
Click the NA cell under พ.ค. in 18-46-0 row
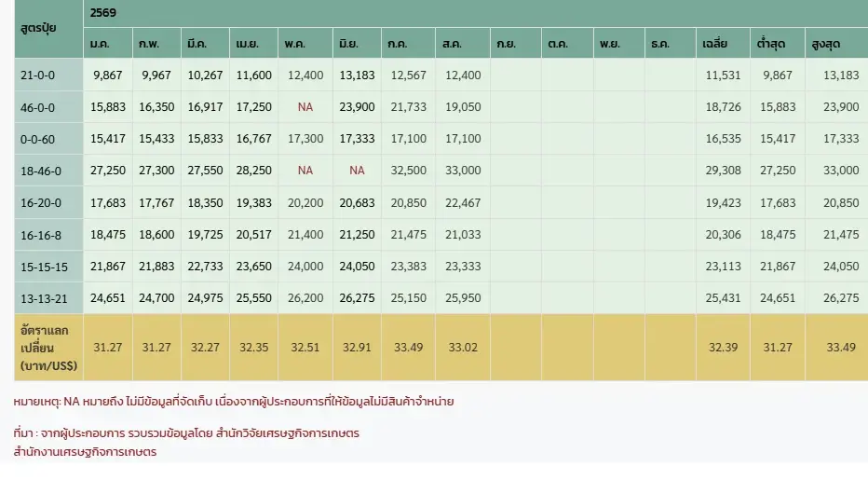(x=305, y=171)
